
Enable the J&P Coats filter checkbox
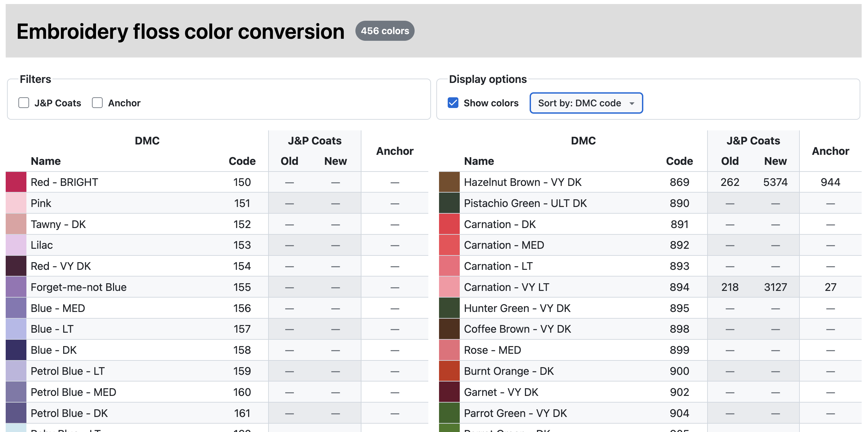pyautogui.click(x=24, y=103)
